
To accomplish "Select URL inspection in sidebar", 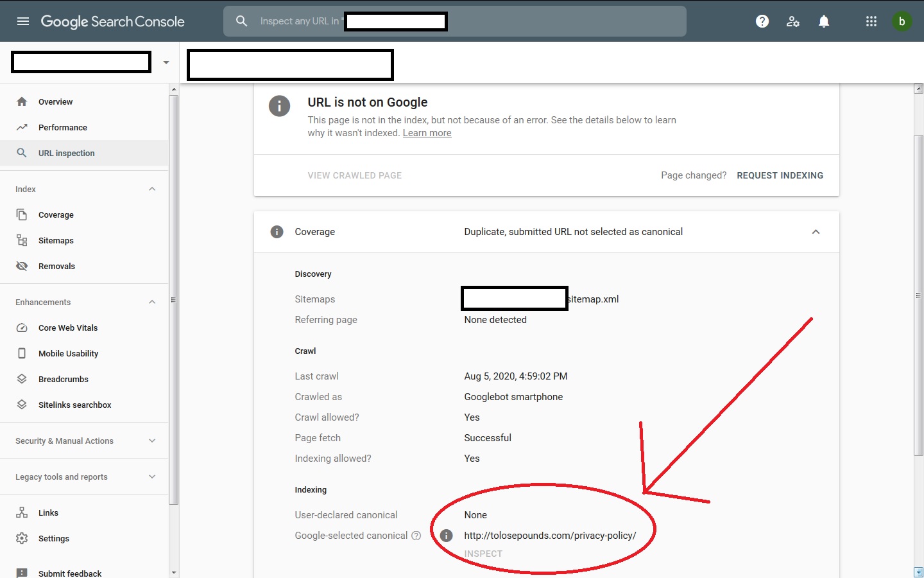I will [84, 153].
